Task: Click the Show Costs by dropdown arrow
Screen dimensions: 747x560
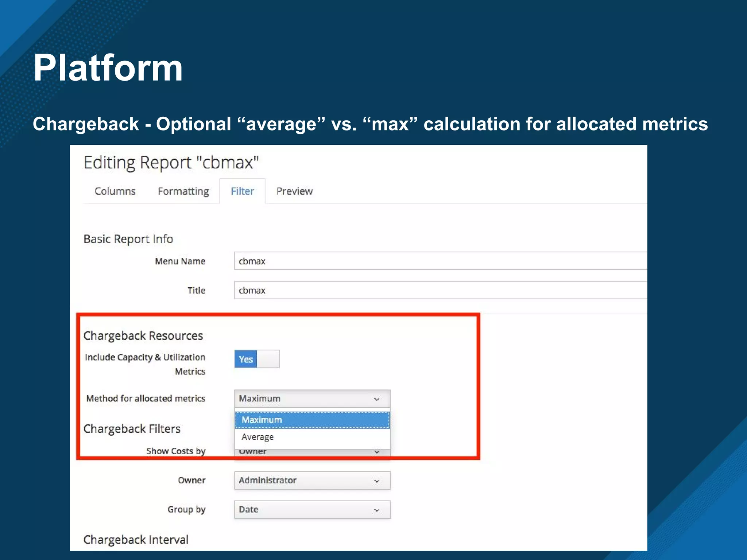Action: (x=377, y=452)
